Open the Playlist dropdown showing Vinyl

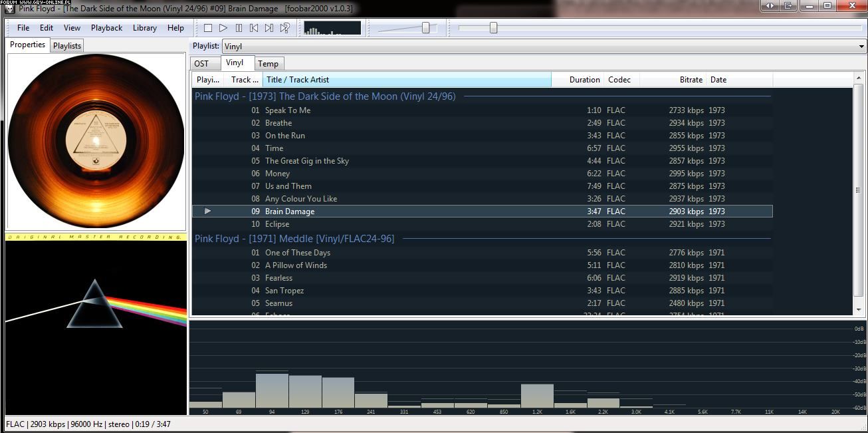tap(544, 47)
